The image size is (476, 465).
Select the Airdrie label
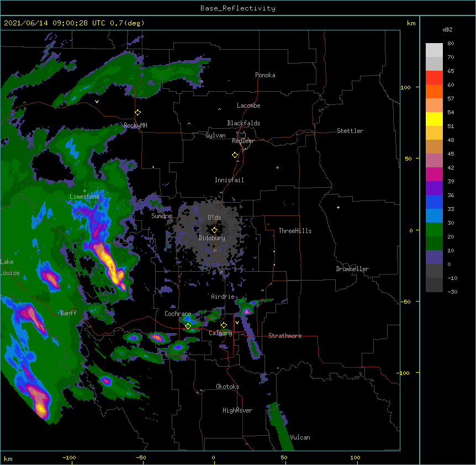[223, 297]
